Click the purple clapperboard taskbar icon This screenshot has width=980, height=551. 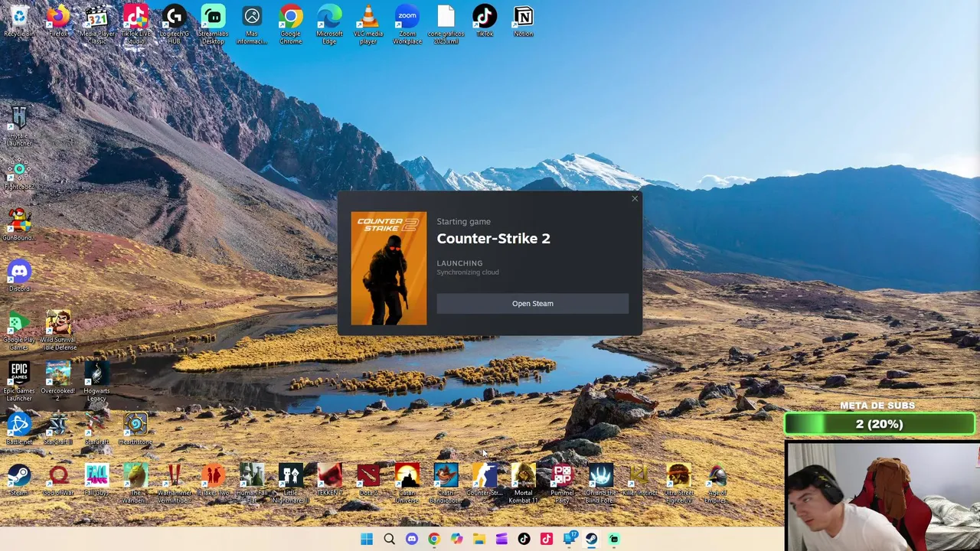pos(501,539)
